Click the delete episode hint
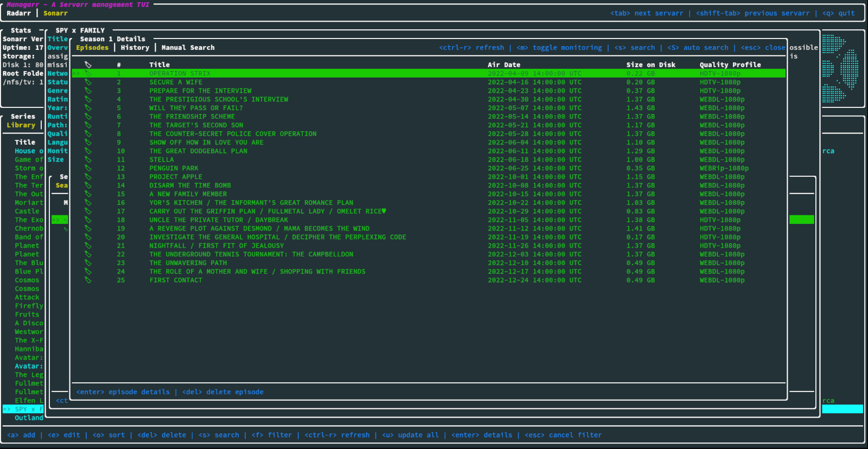868x449 pixels. point(223,392)
